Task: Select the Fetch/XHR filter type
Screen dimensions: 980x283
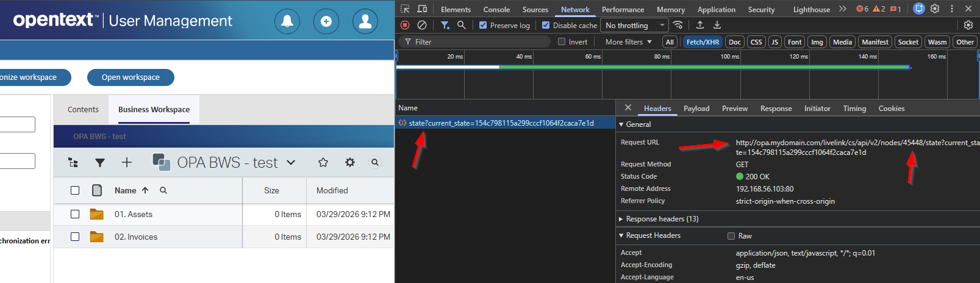Action: coord(703,42)
